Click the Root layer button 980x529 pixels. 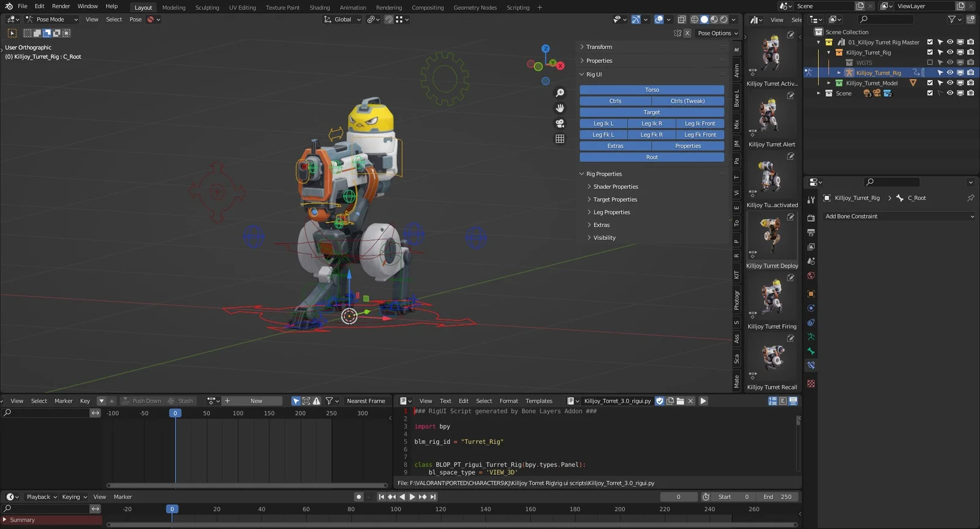(x=652, y=157)
